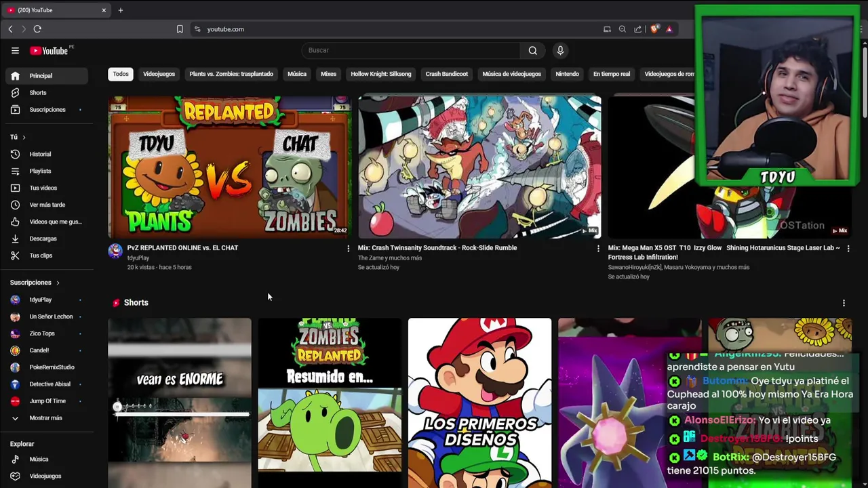Activate voice search microphone
Screen dimensions: 868x488
coord(560,50)
